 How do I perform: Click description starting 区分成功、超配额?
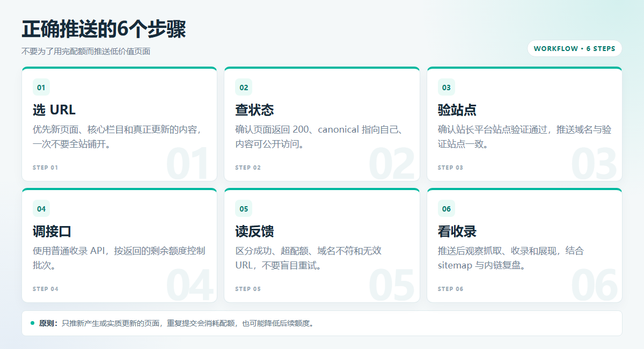tap(308, 258)
